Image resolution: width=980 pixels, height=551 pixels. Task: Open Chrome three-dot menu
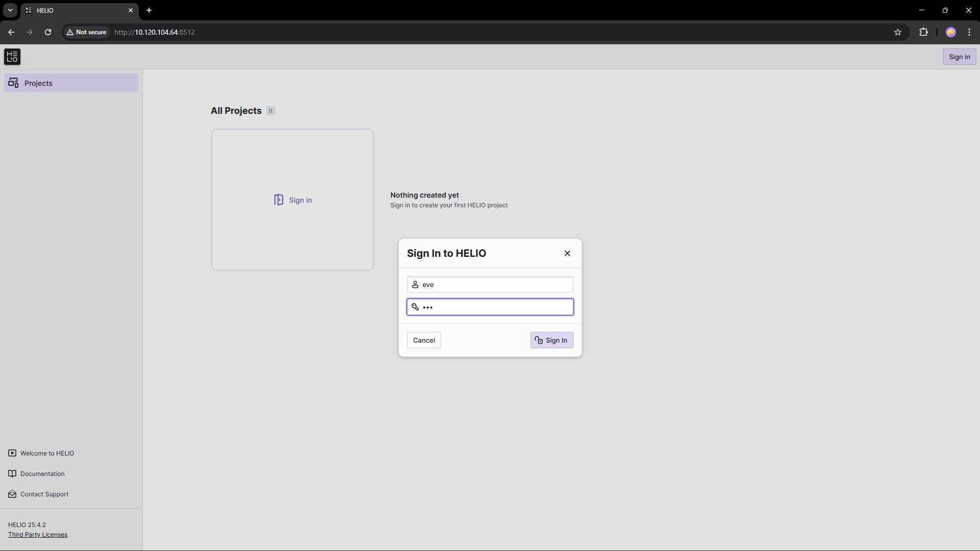(969, 32)
